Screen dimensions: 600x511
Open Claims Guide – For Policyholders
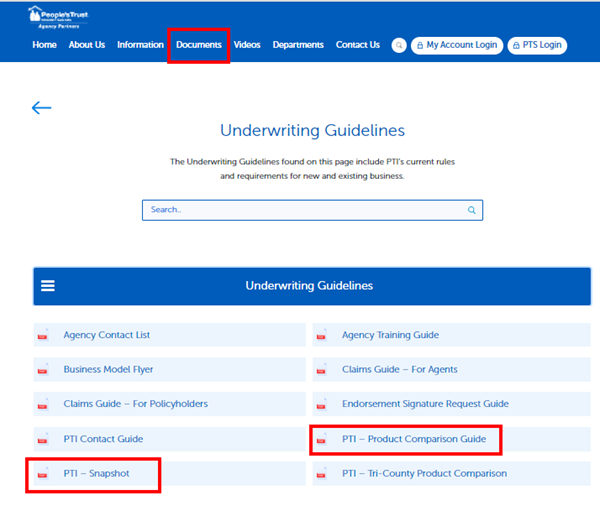(x=170, y=404)
